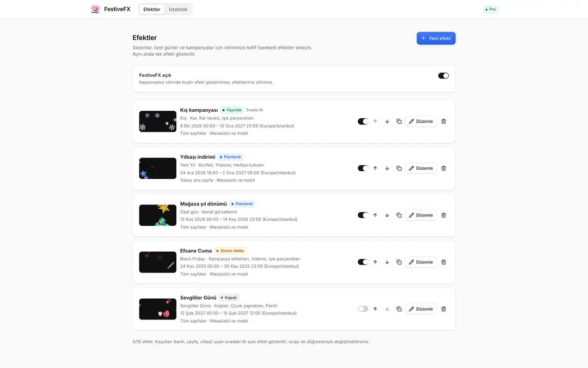Move Yılbaşı indirimi up in order
This screenshot has width=588, height=368.
point(375,168)
